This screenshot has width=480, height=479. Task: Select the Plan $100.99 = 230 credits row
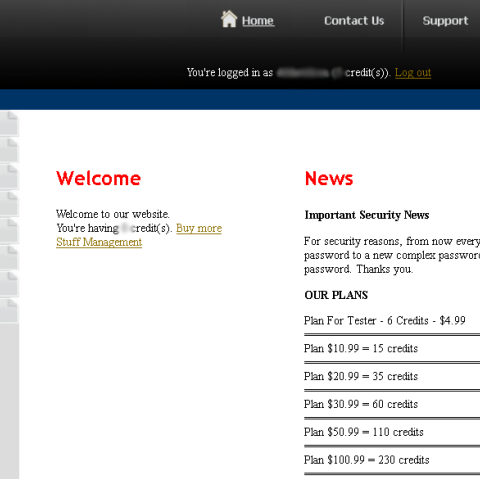(366, 460)
